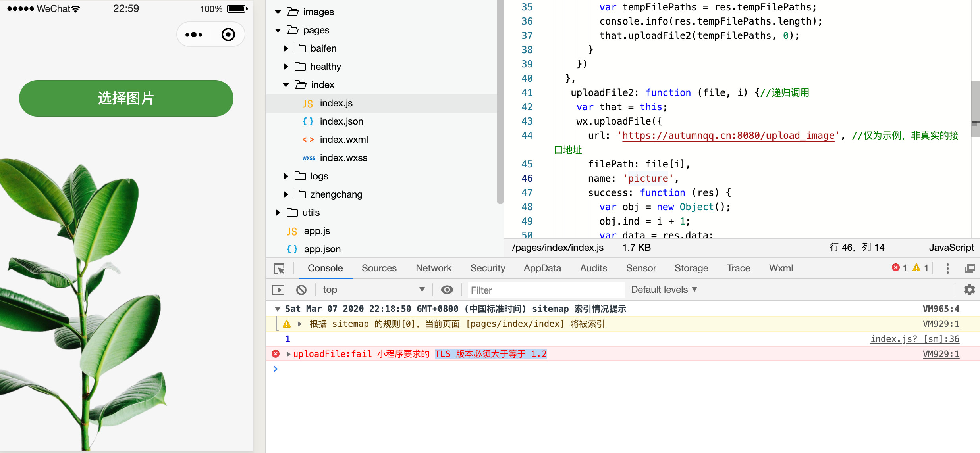Click the clear console icon
980x453 pixels.
click(301, 290)
